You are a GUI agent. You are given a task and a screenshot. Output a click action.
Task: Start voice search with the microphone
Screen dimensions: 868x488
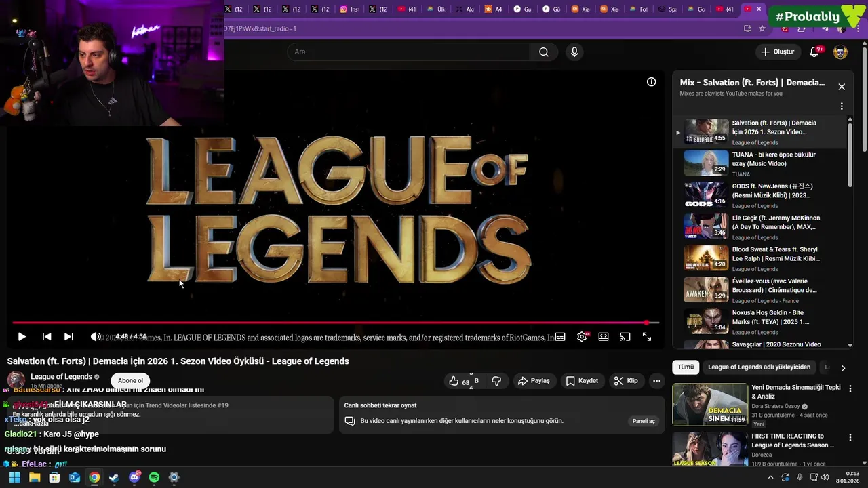point(574,52)
